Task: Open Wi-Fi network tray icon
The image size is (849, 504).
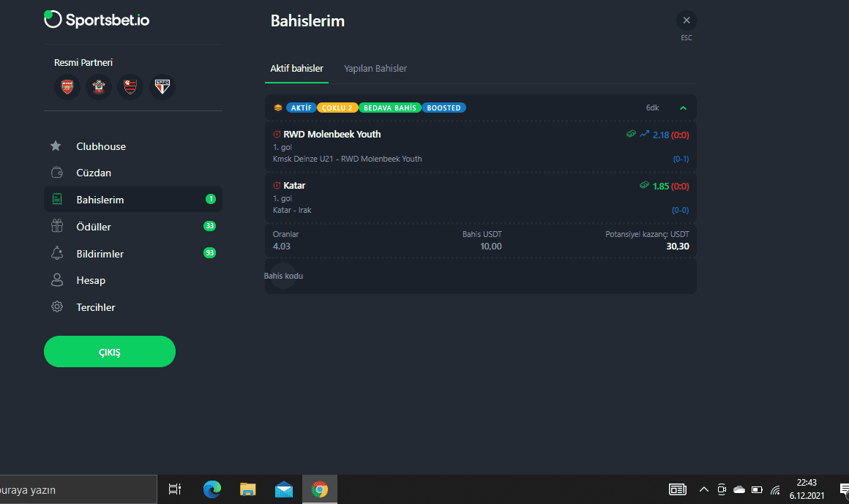Action: click(x=775, y=490)
